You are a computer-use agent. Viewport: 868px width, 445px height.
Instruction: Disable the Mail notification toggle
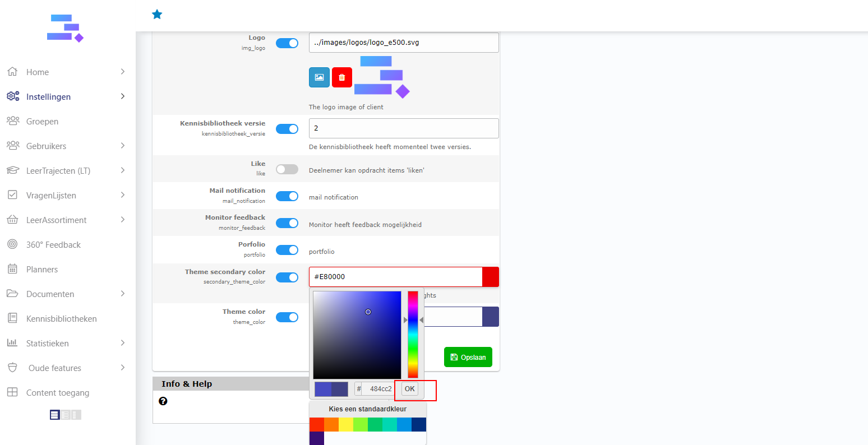287,196
